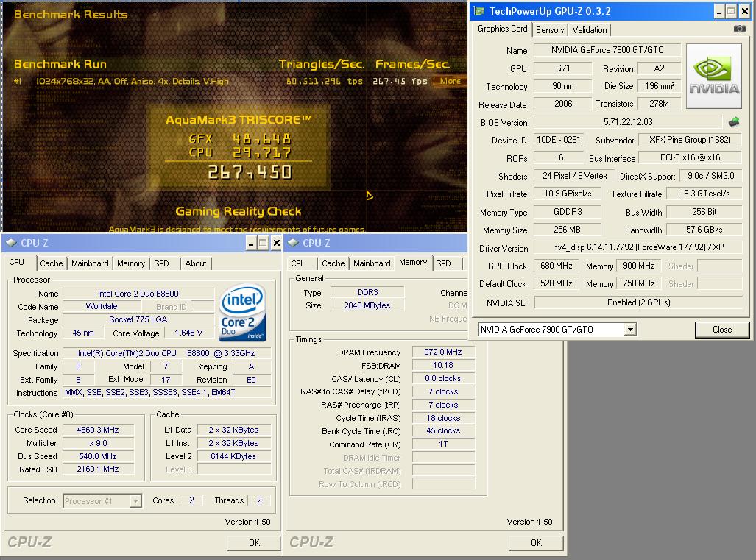Select the CPU tab in right CPU-Z
The height and width of the screenshot is (560, 756).
click(x=298, y=263)
